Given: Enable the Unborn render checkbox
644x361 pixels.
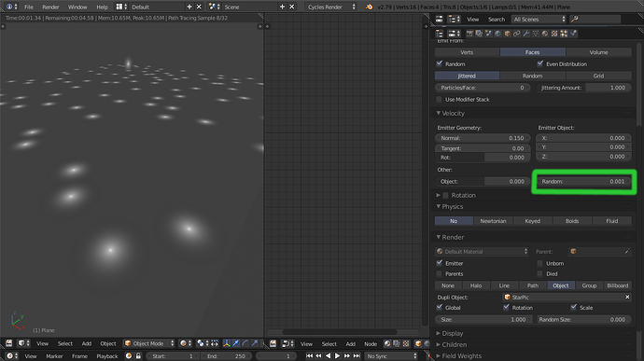Looking at the screenshot, I should click(x=540, y=263).
